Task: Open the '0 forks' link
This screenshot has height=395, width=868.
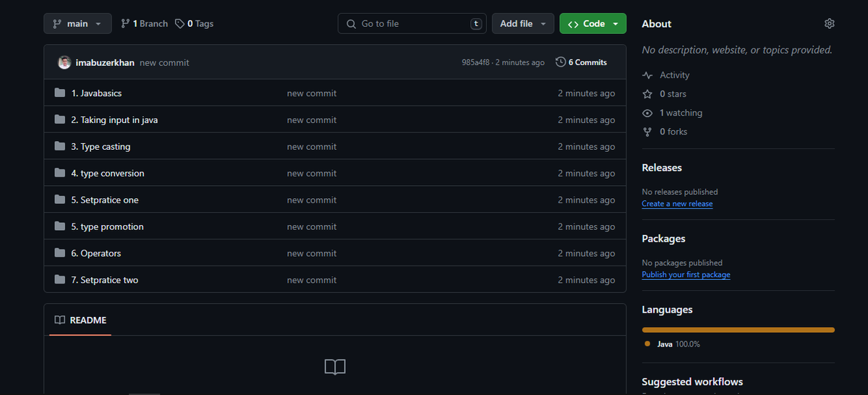Action: click(665, 132)
